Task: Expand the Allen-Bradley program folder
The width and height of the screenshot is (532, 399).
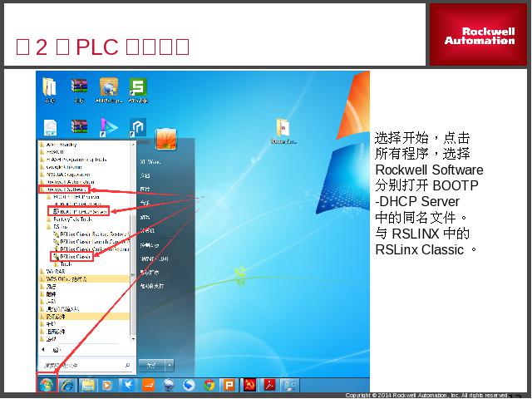Action: coord(58,145)
